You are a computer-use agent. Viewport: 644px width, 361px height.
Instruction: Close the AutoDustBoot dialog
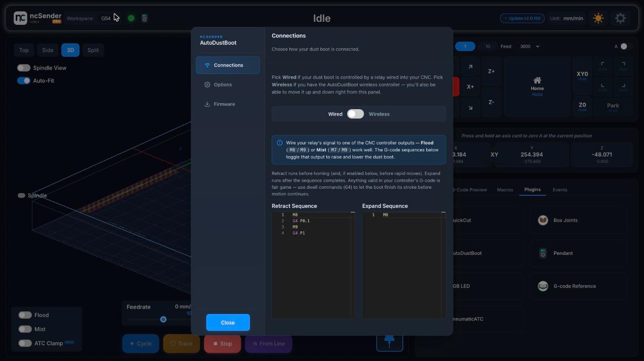pos(228,323)
